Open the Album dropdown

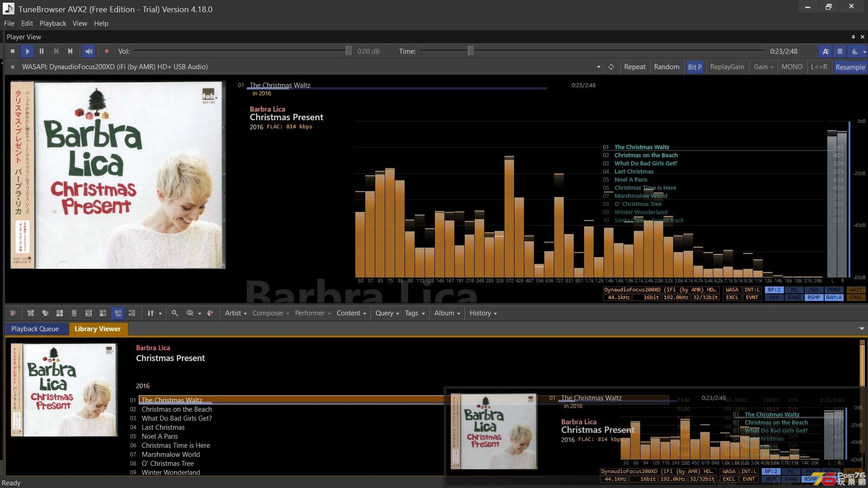(x=447, y=313)
